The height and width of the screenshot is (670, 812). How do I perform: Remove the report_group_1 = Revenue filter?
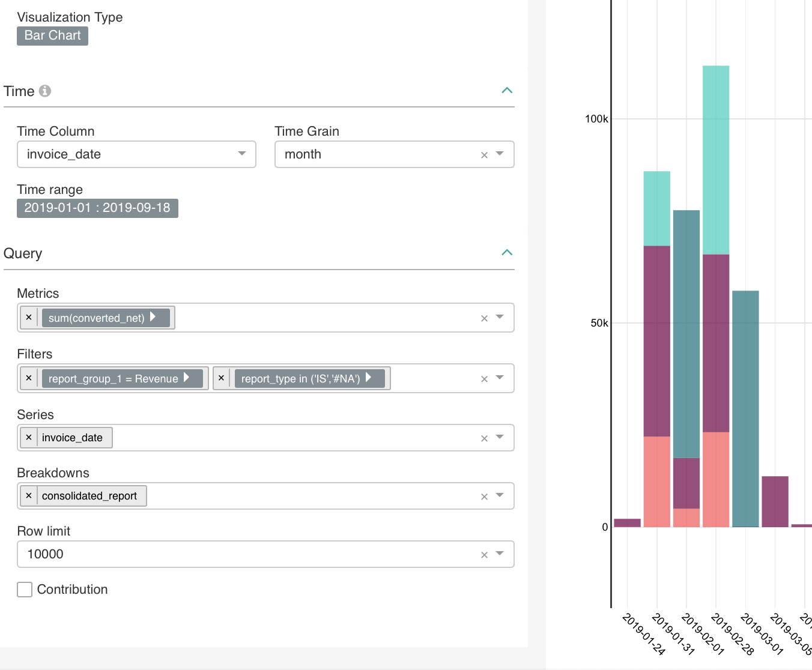point(29,378)
